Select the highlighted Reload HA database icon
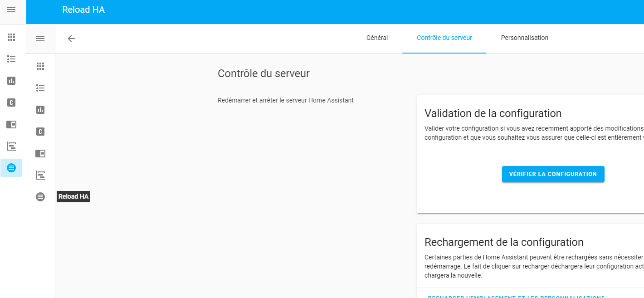The width and height of the screenshot is (644, 298). click(x=11, y=168)
